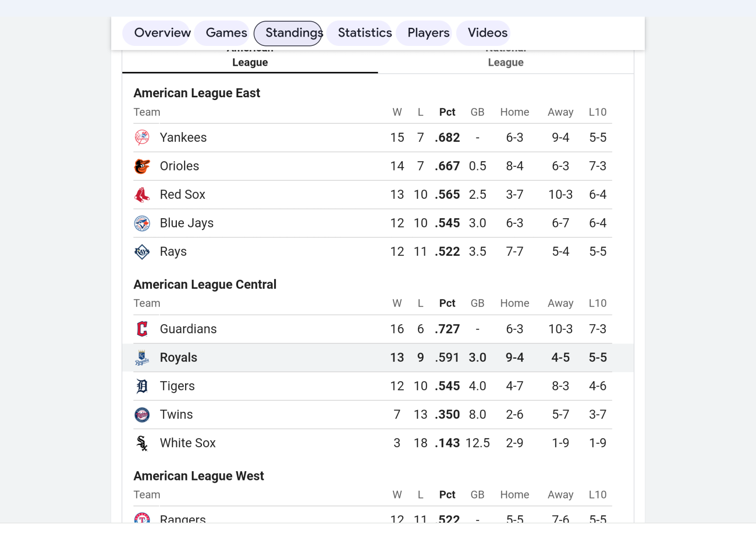Click the Red Sox logo icon

(142, 195)
